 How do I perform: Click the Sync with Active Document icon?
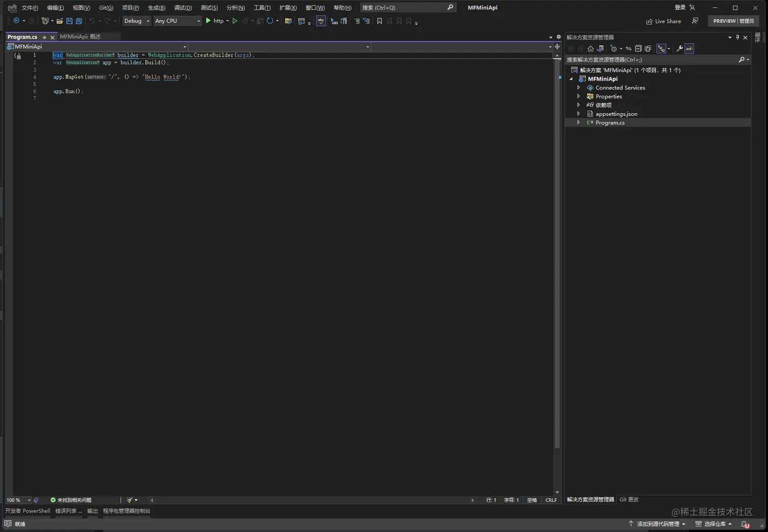click(x=628, y=49)
